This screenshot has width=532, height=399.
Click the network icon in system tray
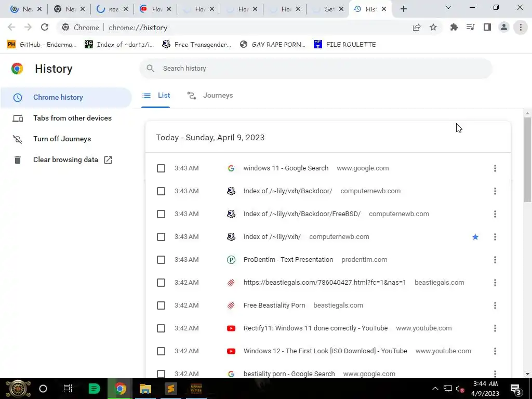[448, 389]
